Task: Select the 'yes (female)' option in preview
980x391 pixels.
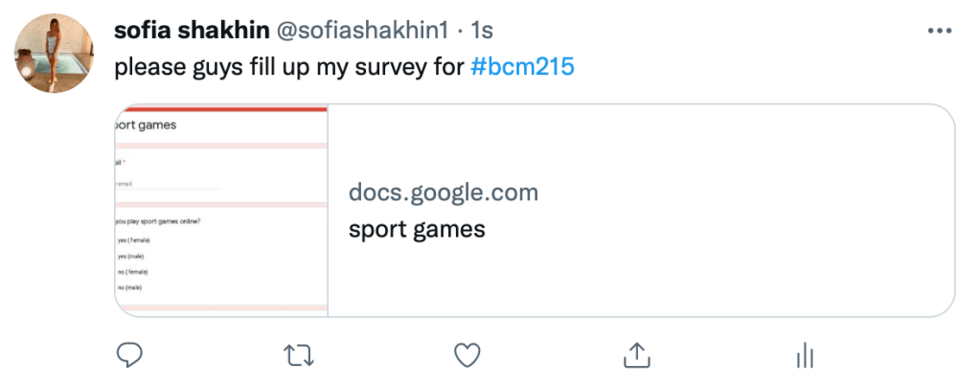Action: tap(133, 240)
